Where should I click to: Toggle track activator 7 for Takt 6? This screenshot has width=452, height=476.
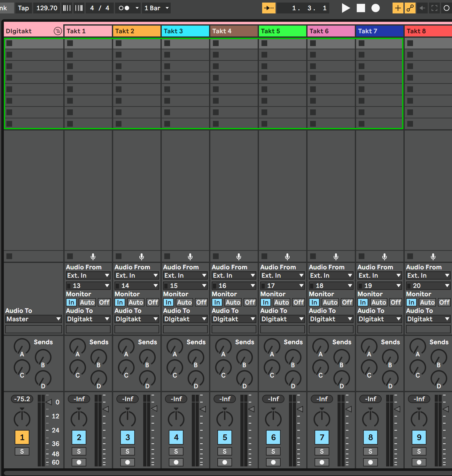[x=322, y=437]
